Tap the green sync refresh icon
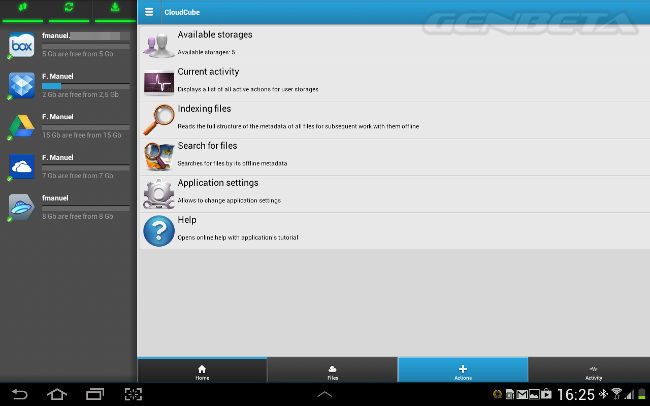 tap(68, 9)
